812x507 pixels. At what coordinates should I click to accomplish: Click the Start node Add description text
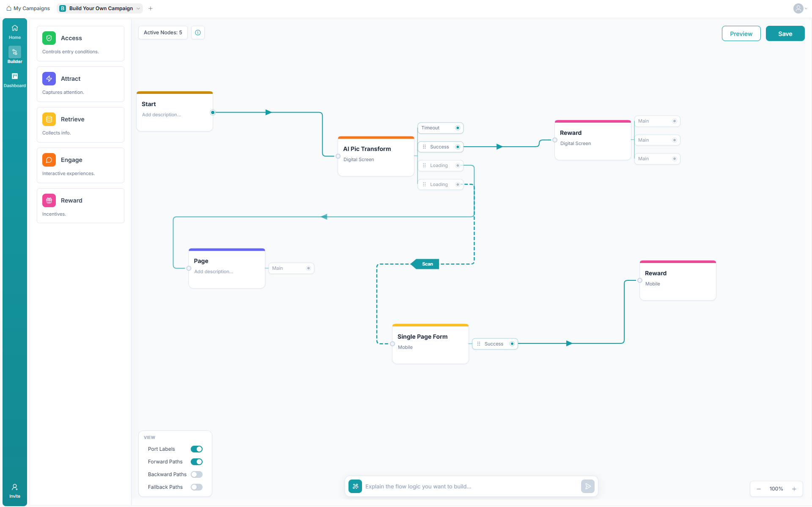(162, 115)
